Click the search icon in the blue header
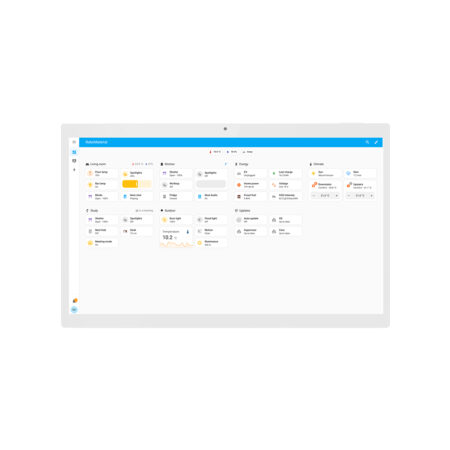The image size is (450, 450). [367, 142]
